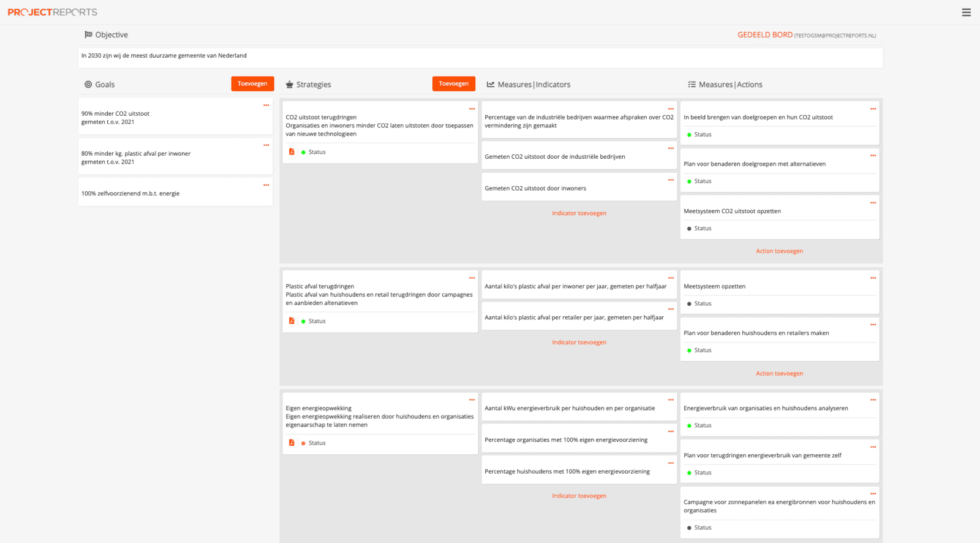Open options for Percentage huishoudens eigen energievoorziening

[671, 463]
